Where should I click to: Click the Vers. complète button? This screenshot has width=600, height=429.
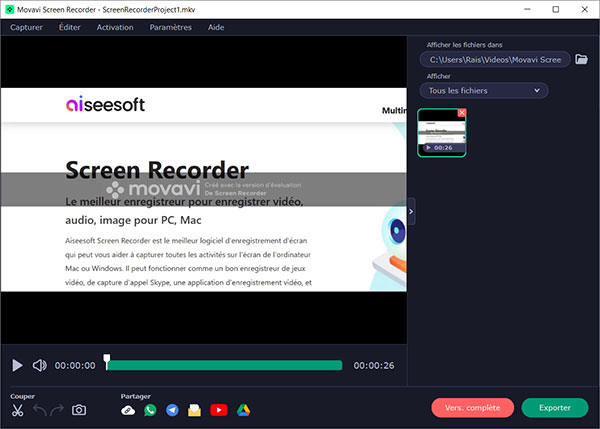coord(473,408)
